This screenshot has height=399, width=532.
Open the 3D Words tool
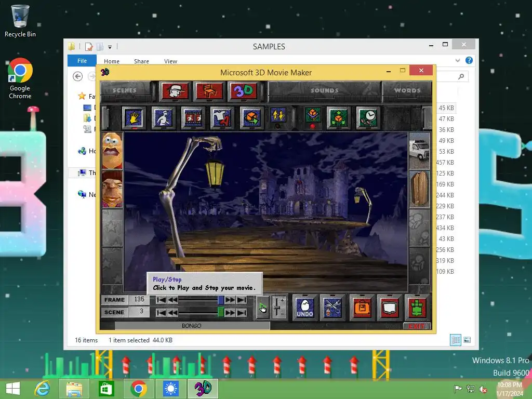pyautogui.click(x=243, y=91)
